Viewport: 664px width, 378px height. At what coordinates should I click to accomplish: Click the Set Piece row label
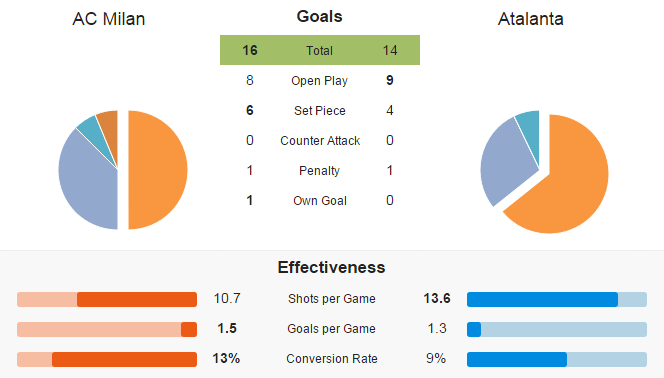click(320, 110)
